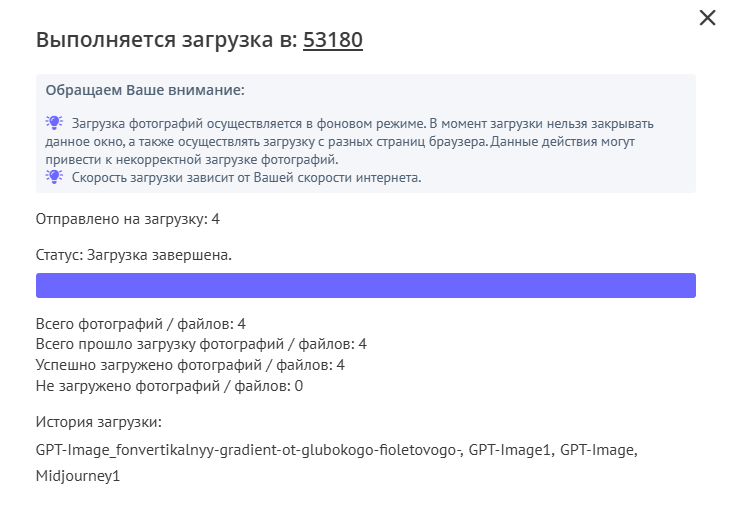732x523 pixels.
Task: Click the 'История загрузки:' label
Action: point(98,423)
